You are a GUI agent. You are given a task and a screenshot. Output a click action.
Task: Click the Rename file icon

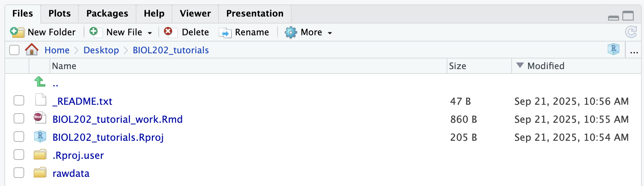click(x=225, y=33)
